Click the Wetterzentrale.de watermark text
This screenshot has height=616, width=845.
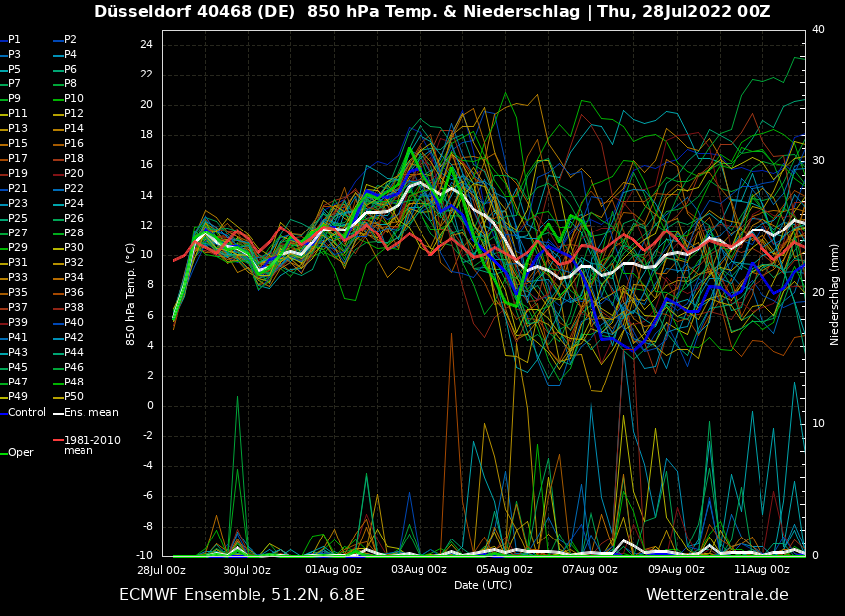pyautogui.click(x=717, y=595)
